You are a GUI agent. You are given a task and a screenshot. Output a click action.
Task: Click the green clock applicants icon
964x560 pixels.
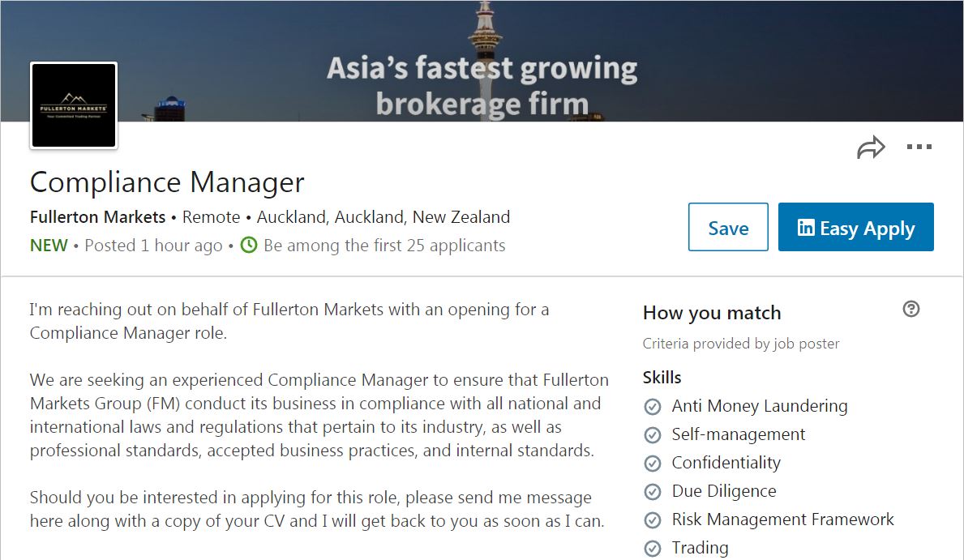click(249, 245)
